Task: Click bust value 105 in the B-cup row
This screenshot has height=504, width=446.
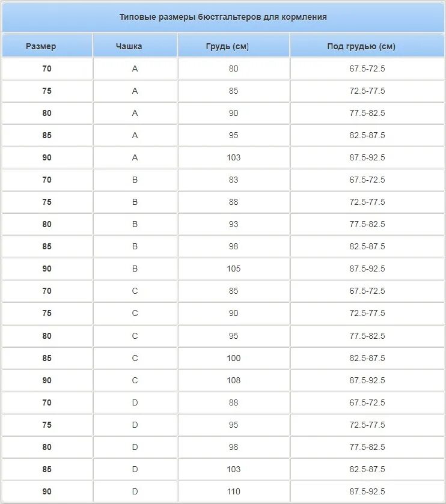Action: click(233, 269)
